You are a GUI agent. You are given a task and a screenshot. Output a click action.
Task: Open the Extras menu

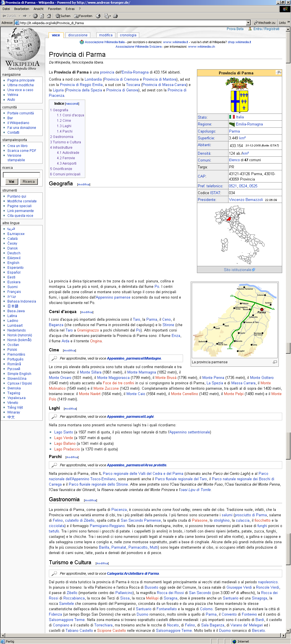tap(70, 9)
